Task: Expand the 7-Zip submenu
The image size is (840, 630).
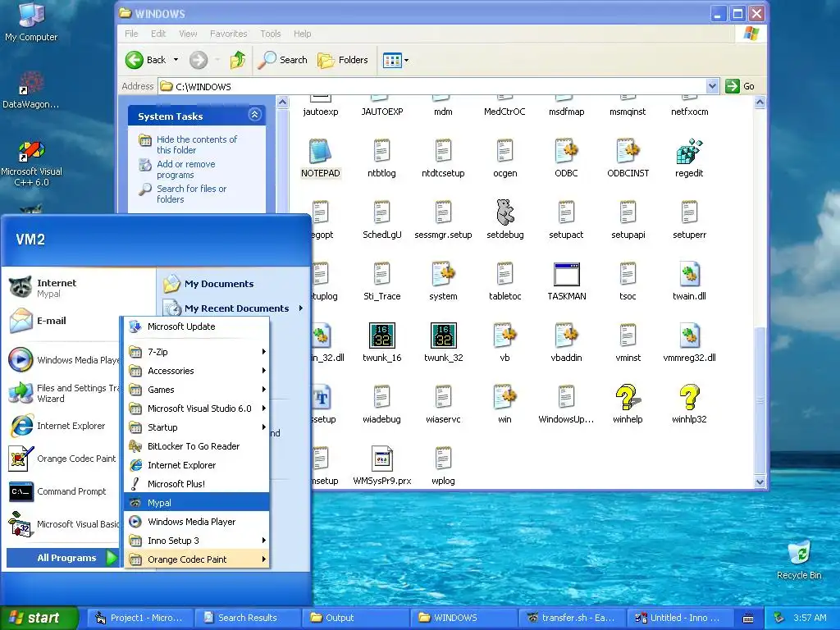Action: pos(197,352)
